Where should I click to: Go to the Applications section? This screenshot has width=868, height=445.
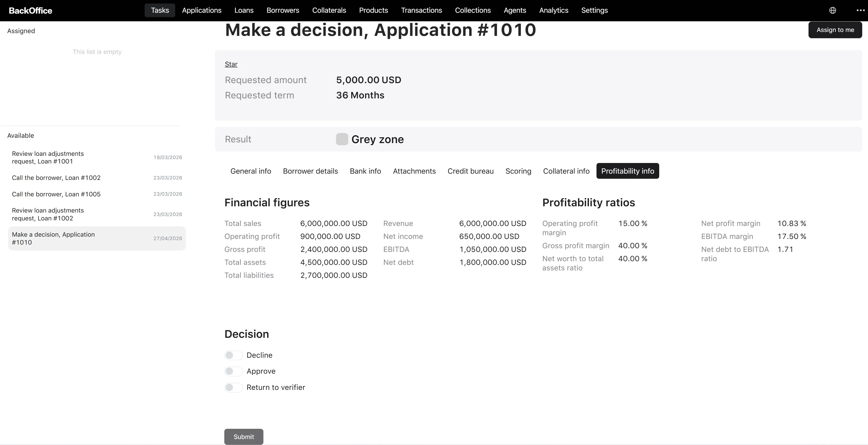click(x=202, y=10)
